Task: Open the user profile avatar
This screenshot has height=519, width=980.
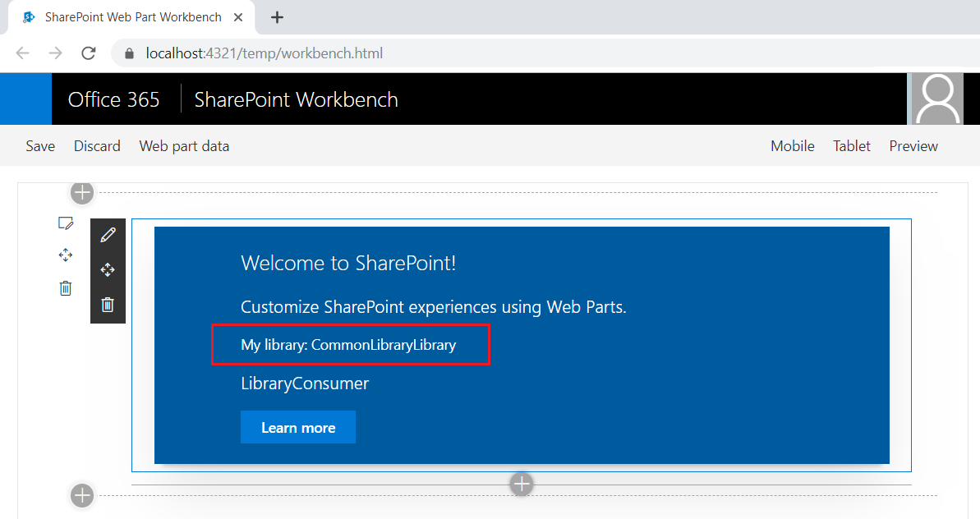Action: (937, 99)
